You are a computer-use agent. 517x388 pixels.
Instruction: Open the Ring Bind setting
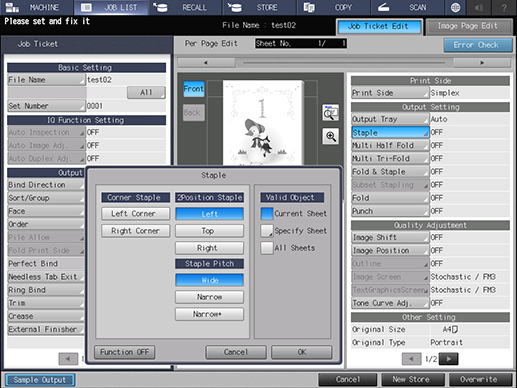click(46, 290)
